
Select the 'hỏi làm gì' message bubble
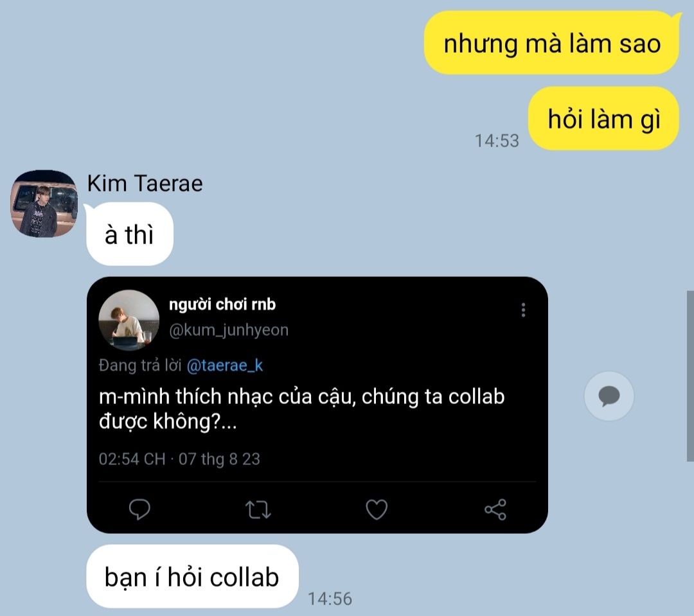[603, 119]
